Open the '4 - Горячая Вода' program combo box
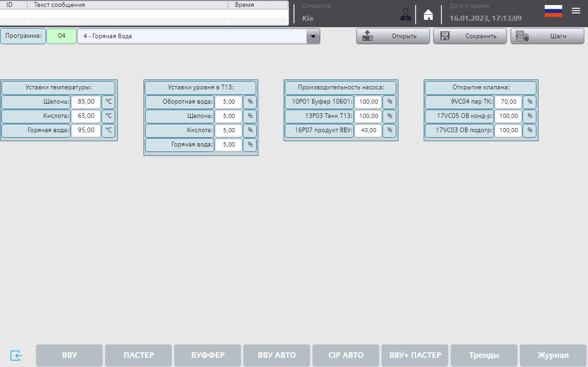 coord(192,36)
